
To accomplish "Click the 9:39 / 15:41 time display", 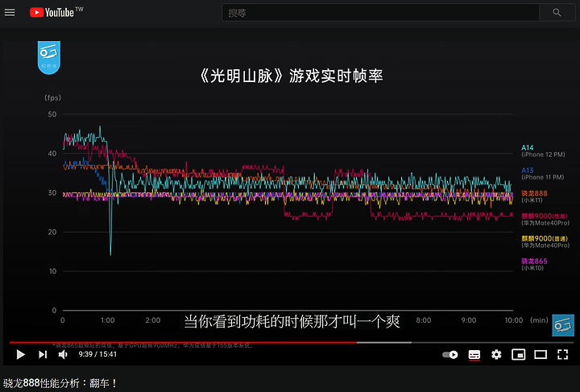I will pyautogui.click(x=97, y=354).
